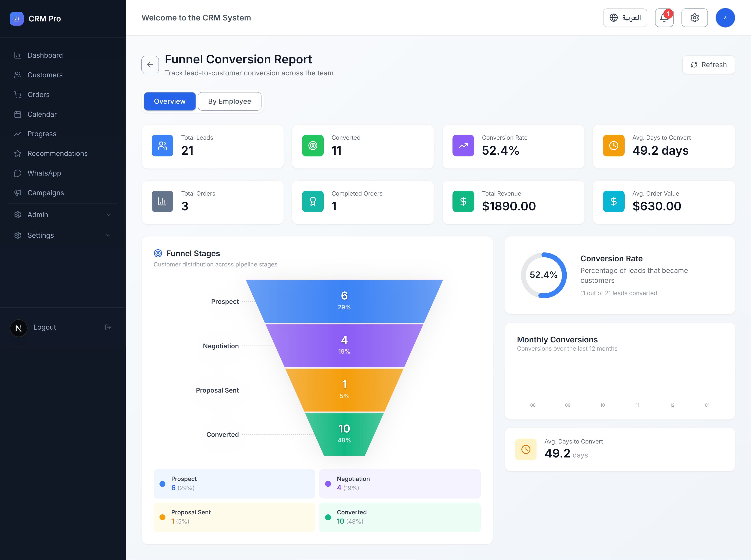The image size is (751, 560).
Task: Open the notifications bell
Action: point(664,18)
